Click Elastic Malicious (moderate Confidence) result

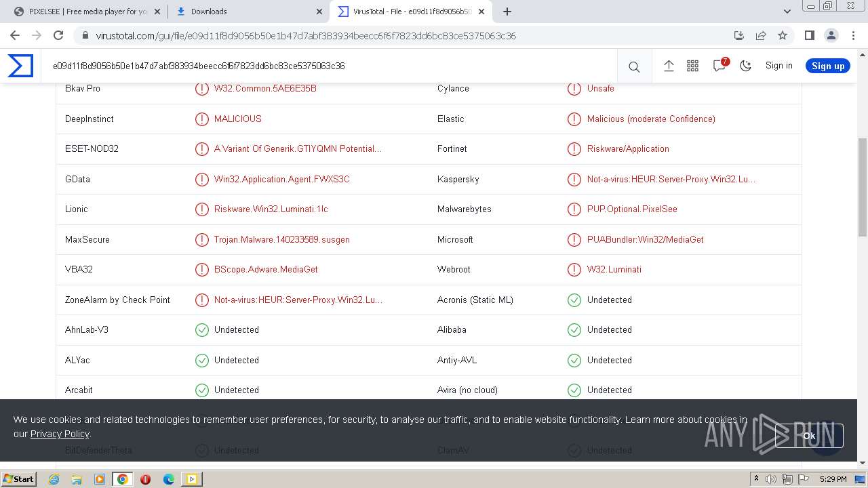click(651, 119)
